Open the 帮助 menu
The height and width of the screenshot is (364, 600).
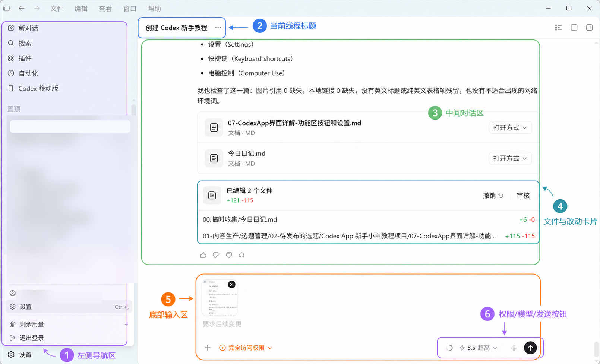(x=154, y=8)
